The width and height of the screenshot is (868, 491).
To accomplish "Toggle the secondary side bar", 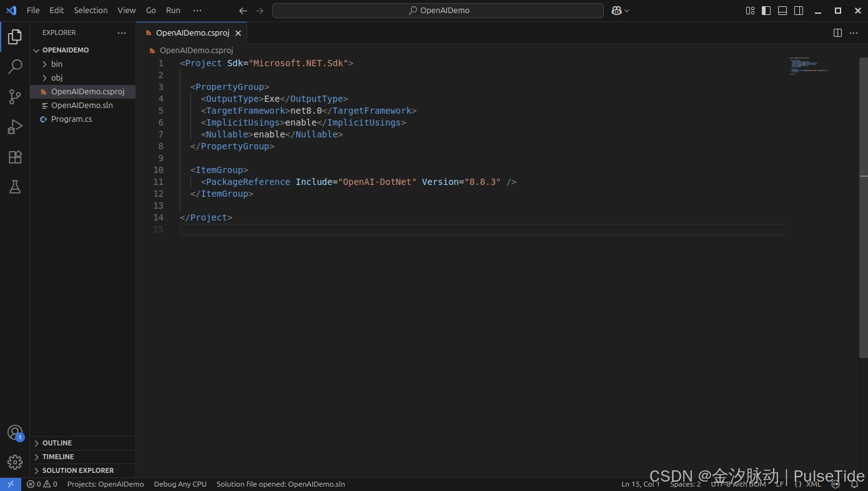I will (799, 11).
